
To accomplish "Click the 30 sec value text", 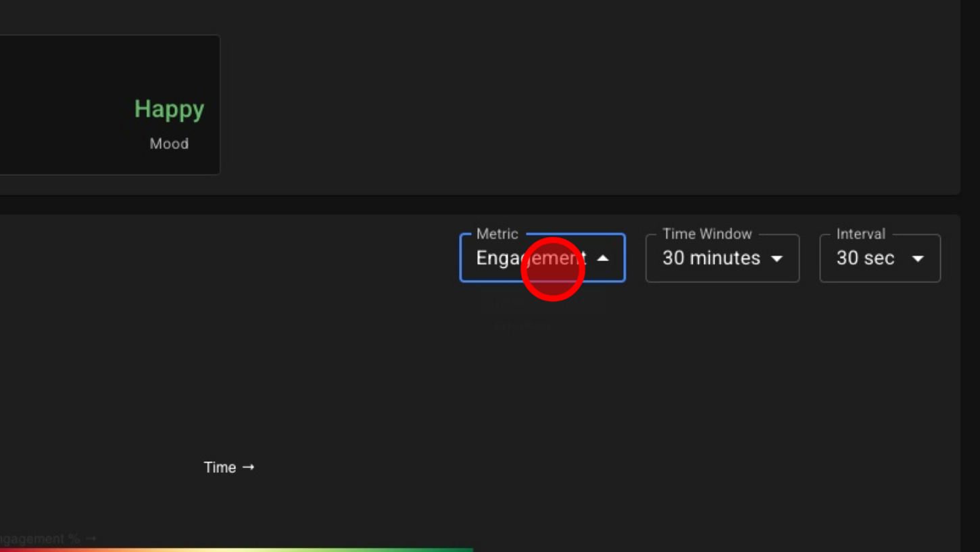I will 865,258.
